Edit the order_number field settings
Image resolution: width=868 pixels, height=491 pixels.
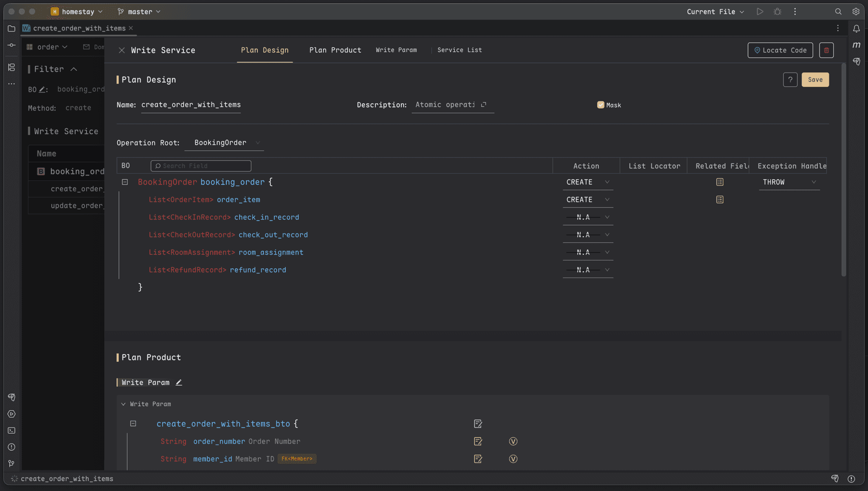(x=478, y=441)
